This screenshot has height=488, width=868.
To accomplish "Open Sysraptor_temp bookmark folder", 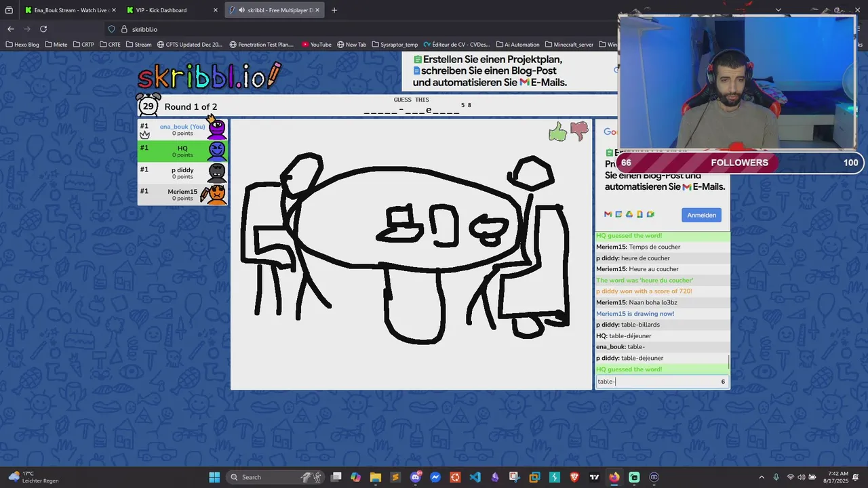I will pos(394,45).
